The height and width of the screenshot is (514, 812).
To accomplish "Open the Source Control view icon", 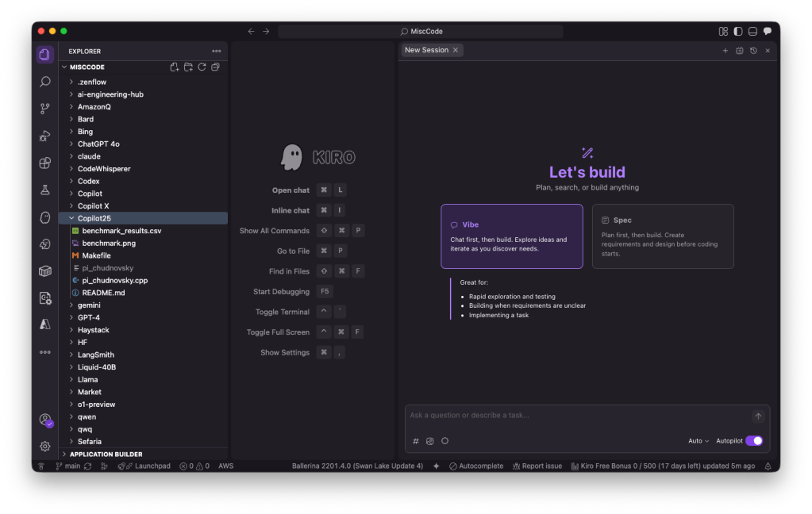I will (x=45, y=109).
